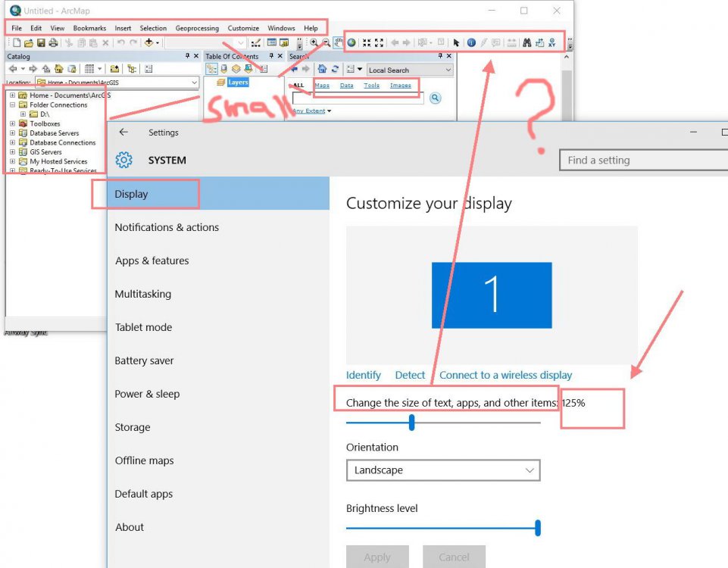The height and width of the screenshot is (568, 728).
Task: Click the Full Extent globe icon
Action: [x=352, y=42]
